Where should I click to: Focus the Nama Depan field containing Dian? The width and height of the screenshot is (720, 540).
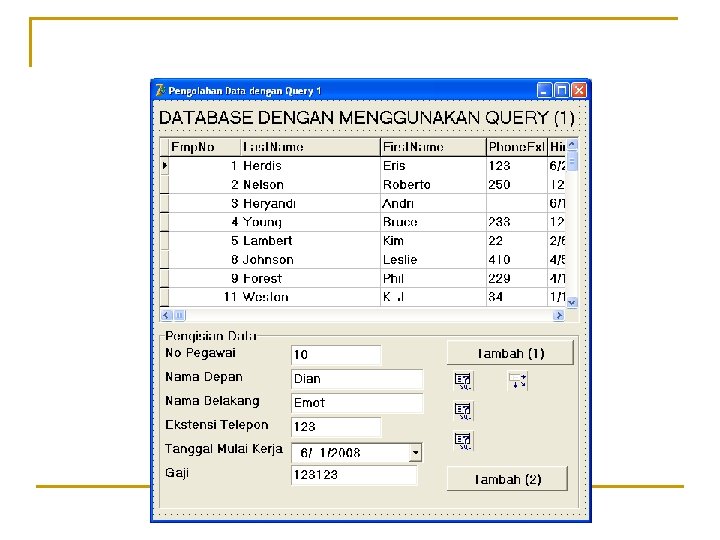pyautogui.click(x=357, y=379)
